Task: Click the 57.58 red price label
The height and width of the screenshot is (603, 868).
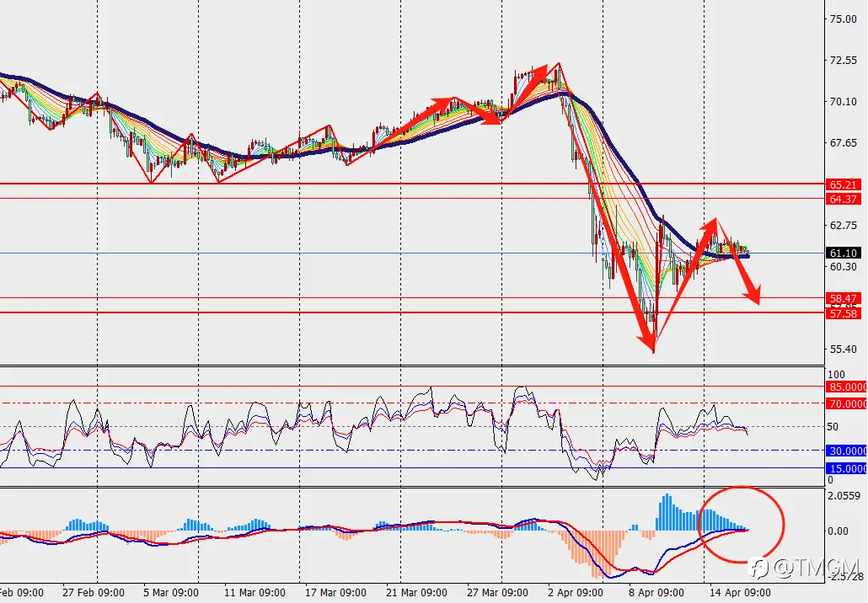Action: [844, 313]
